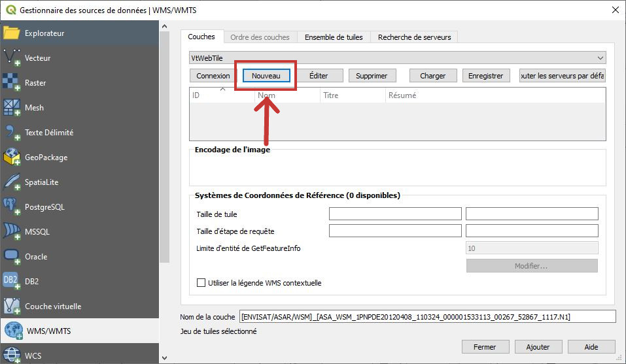Screen dimensions: 626x364
Task: Click the Ajouter button
Action: [x=538, y=347]
